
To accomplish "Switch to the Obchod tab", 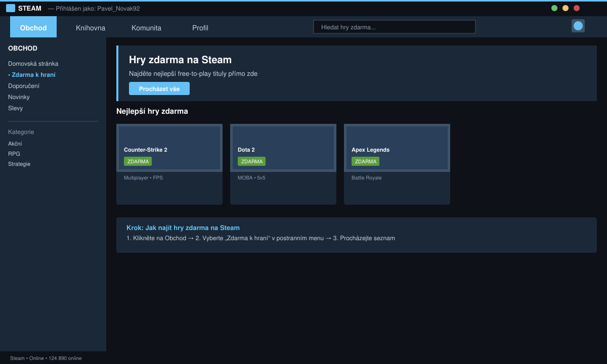I will coord(33,27).
